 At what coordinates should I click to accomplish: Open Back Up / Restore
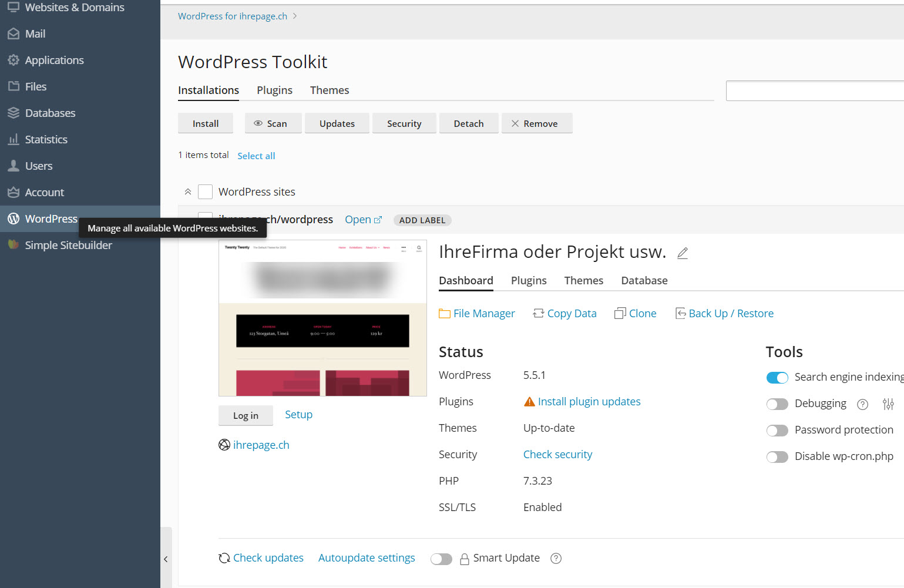coord(724,314)
